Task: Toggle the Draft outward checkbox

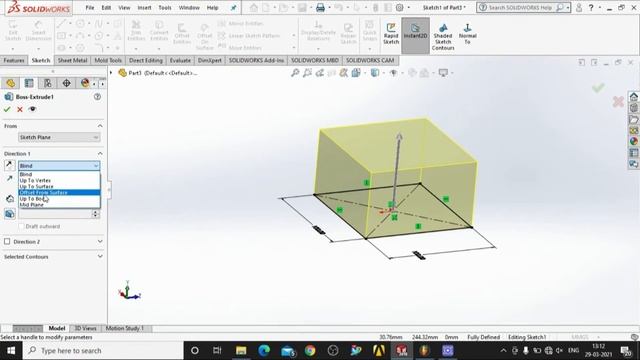Action: click(21, 226)
